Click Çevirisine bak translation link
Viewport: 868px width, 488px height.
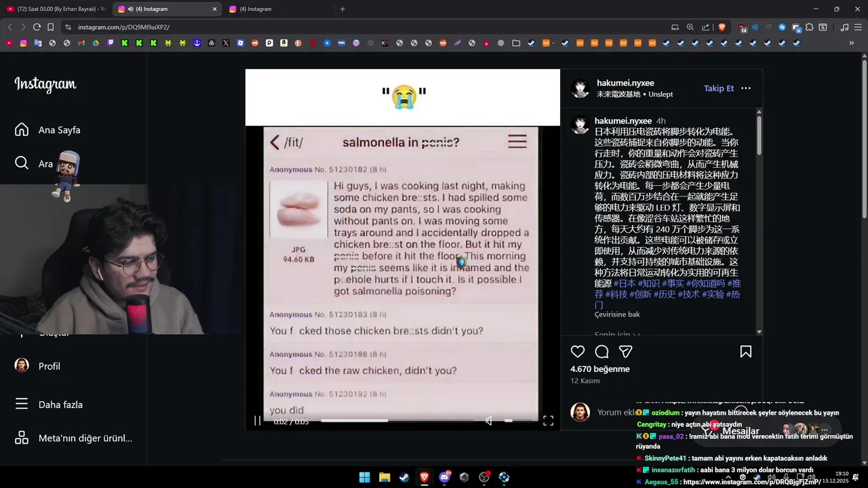(617, 314)
